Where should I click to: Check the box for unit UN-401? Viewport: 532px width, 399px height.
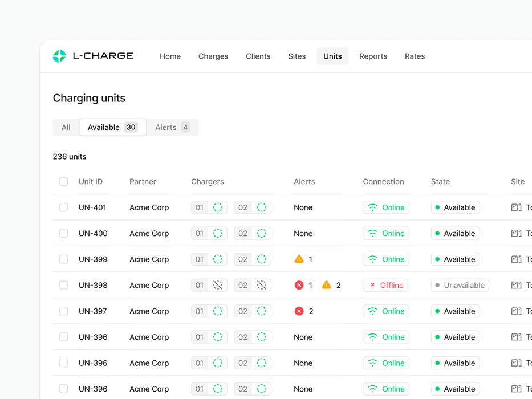(x=64, y=207)
